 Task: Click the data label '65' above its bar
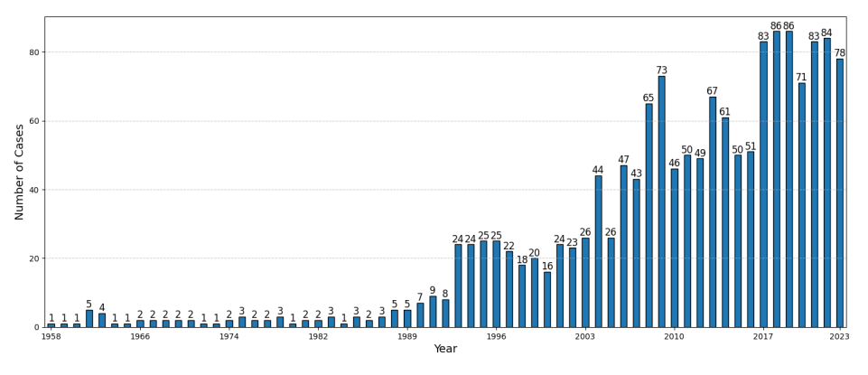(649, 98)
